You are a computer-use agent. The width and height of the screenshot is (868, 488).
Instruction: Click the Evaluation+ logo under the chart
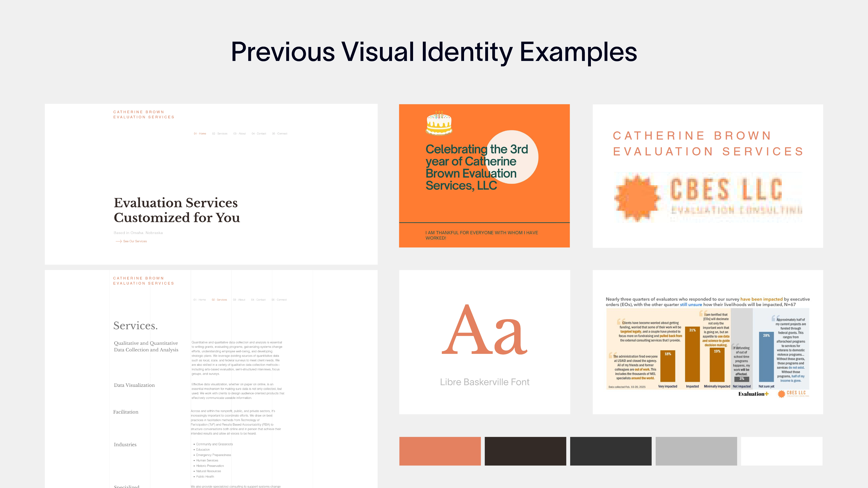coord(753,394)
